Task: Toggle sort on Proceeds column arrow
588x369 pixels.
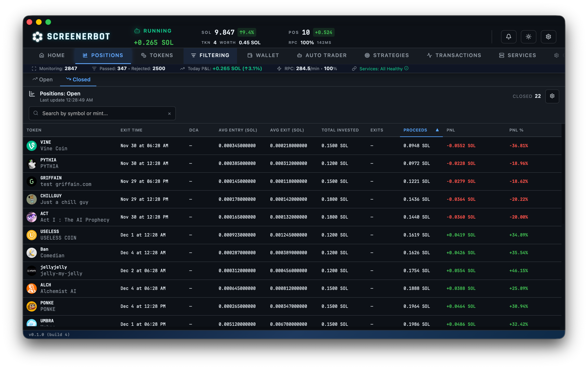Action: (437, 130)
